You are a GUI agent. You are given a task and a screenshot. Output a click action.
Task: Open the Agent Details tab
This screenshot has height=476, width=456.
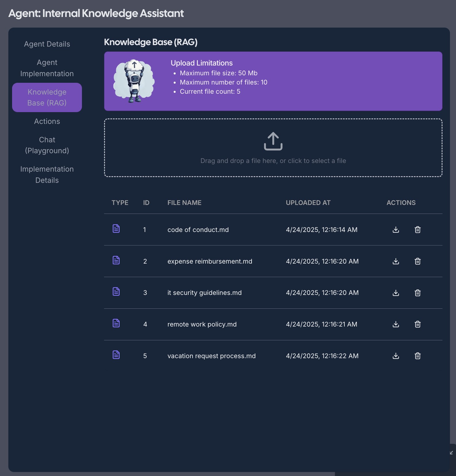coord(47,44)
